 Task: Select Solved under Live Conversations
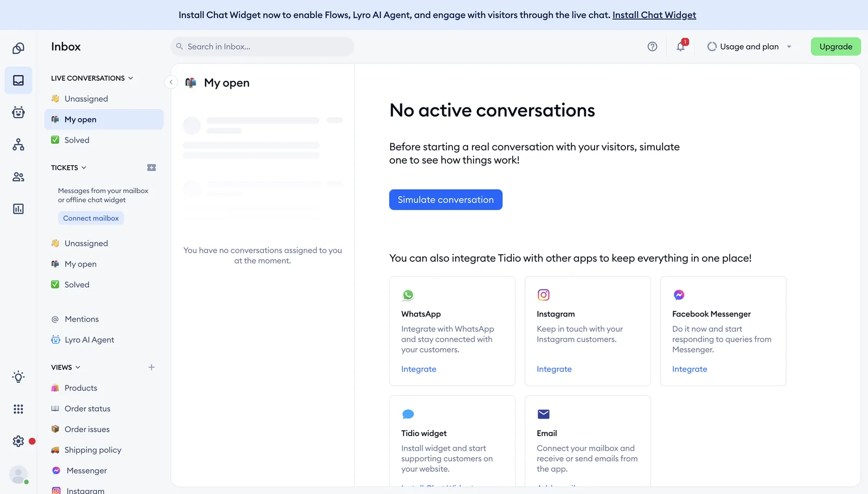click(104, 140)
